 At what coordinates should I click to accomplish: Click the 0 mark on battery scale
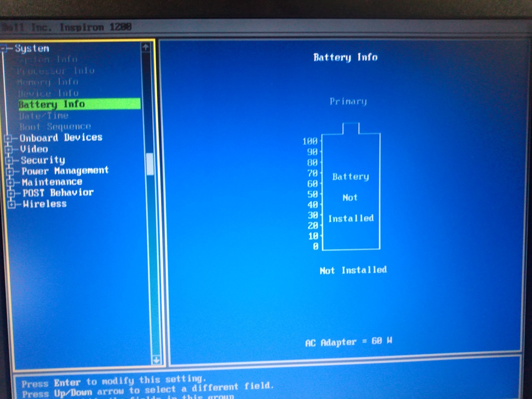[316, 246]
